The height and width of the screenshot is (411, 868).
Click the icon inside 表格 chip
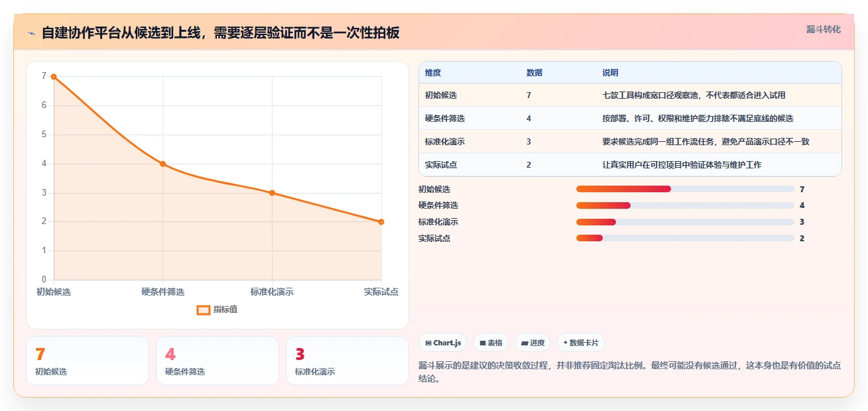point(483,343)
